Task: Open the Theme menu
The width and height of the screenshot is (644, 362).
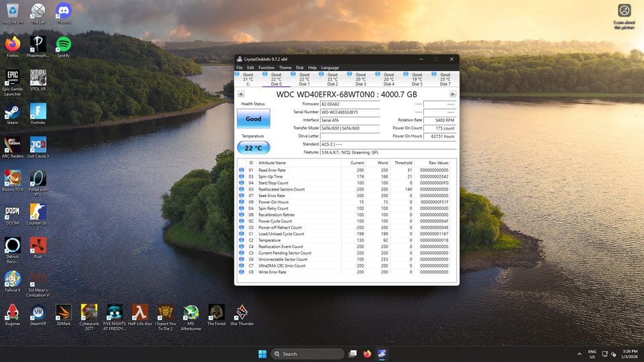Action: click(285, 68)
